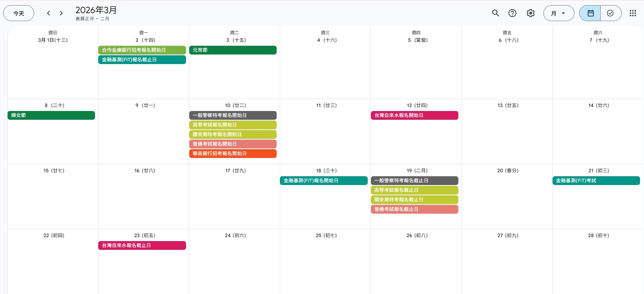Open the 元宵節 event

click(233, 50)
